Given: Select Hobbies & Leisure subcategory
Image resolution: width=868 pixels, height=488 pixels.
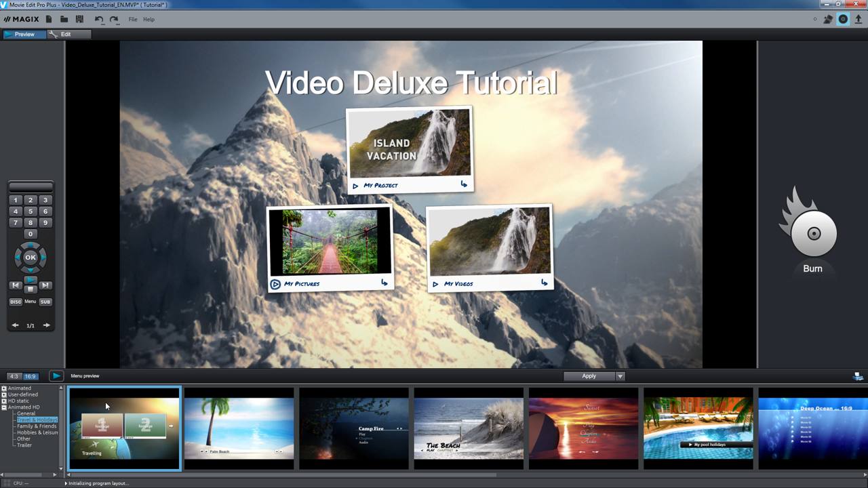Looking at the screenshot, I should coord(37,432).
